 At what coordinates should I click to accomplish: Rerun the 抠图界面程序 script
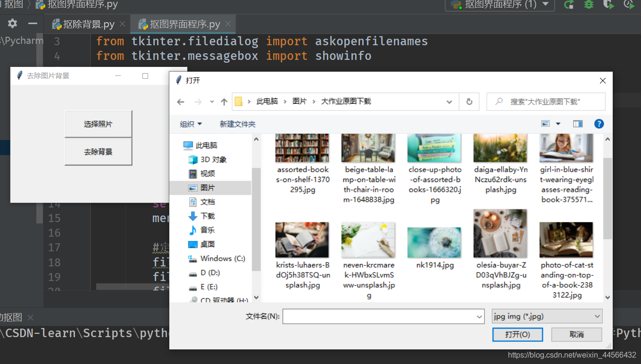[568, 5]
